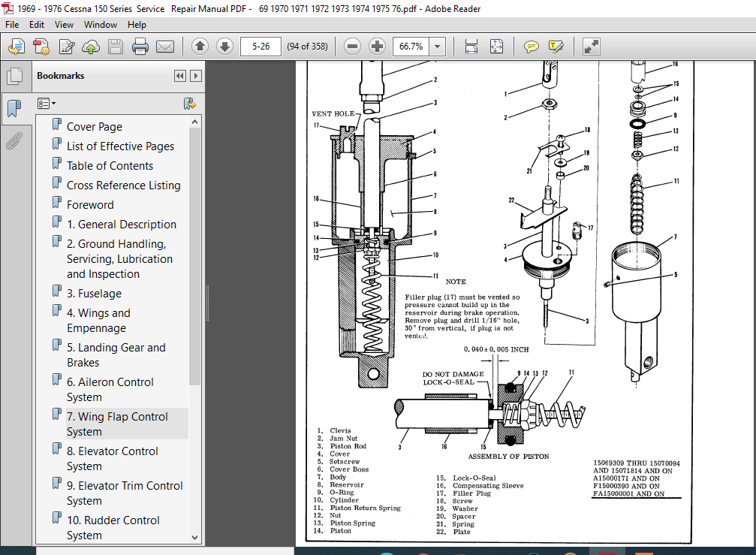756x555 pixels.
Task: Open 2. Ground Handling, Servicing bookmark
Action: pyautogui.click(x=119, y=259)
